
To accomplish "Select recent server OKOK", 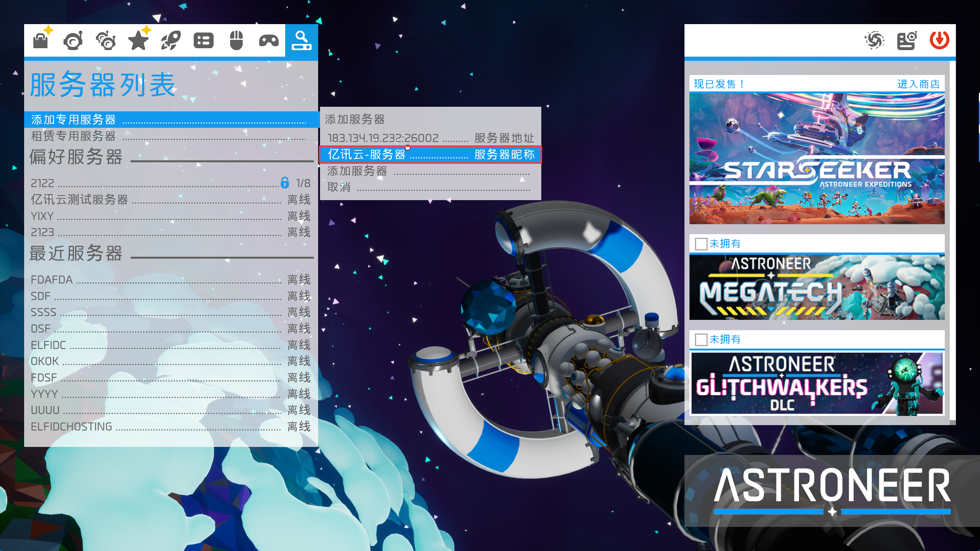I will point(171,361).
